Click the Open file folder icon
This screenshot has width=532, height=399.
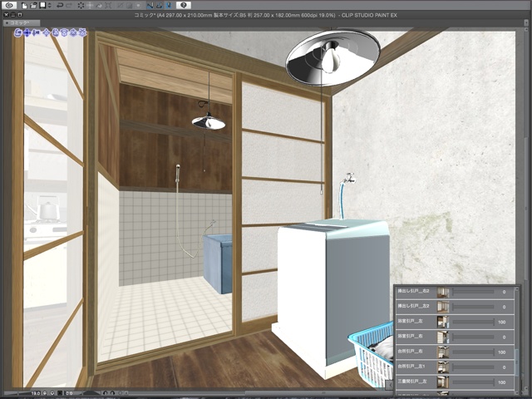(x=33, y=6)
